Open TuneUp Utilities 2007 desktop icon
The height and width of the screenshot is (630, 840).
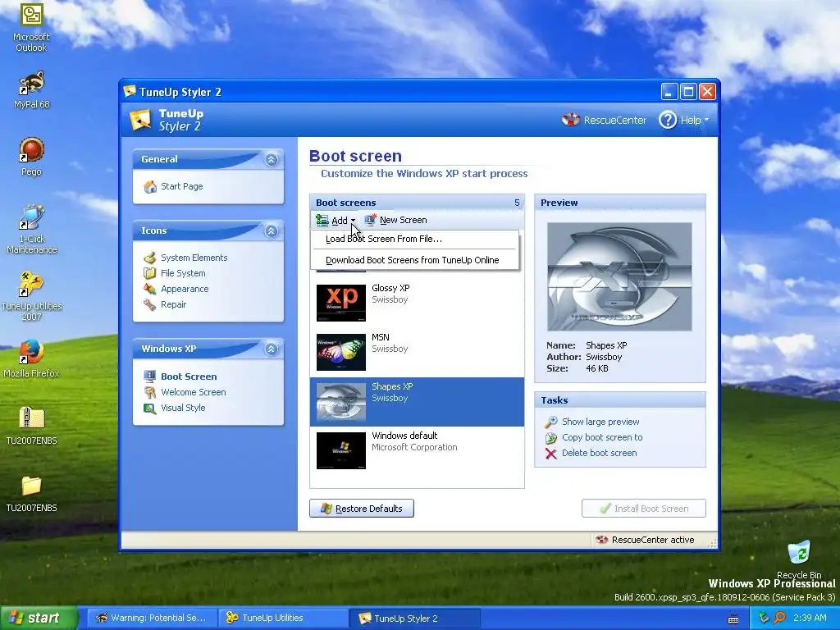[31, 284]
